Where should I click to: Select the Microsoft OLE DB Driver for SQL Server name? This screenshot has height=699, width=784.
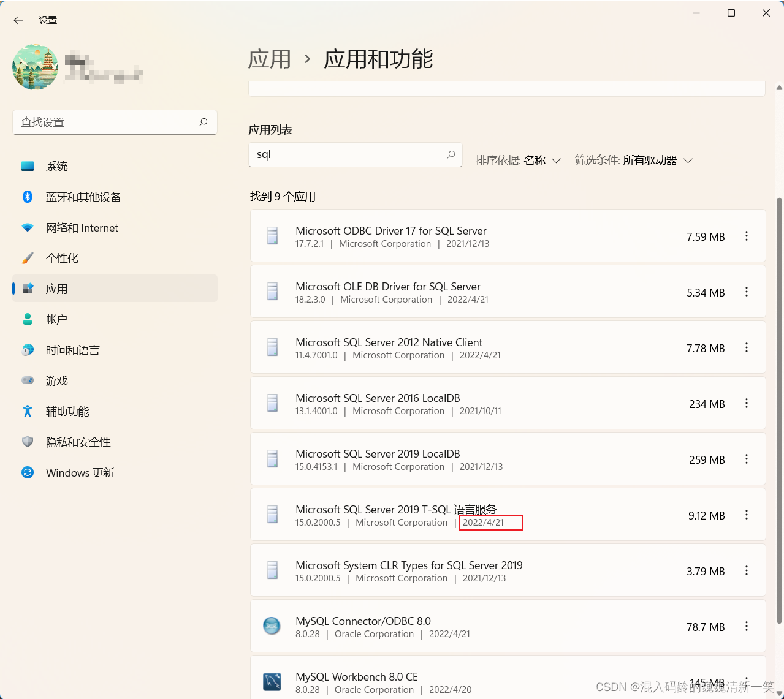pos(388,287)
